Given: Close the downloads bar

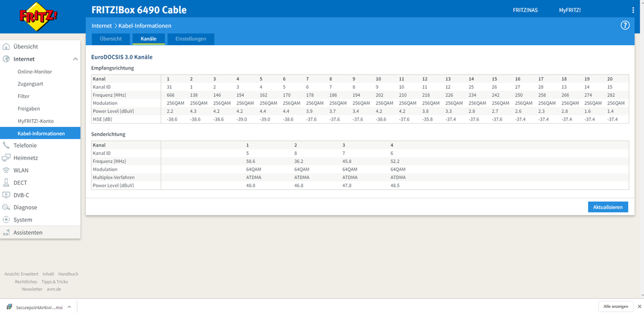Looking at the screenshot, I should coord(639,307).
